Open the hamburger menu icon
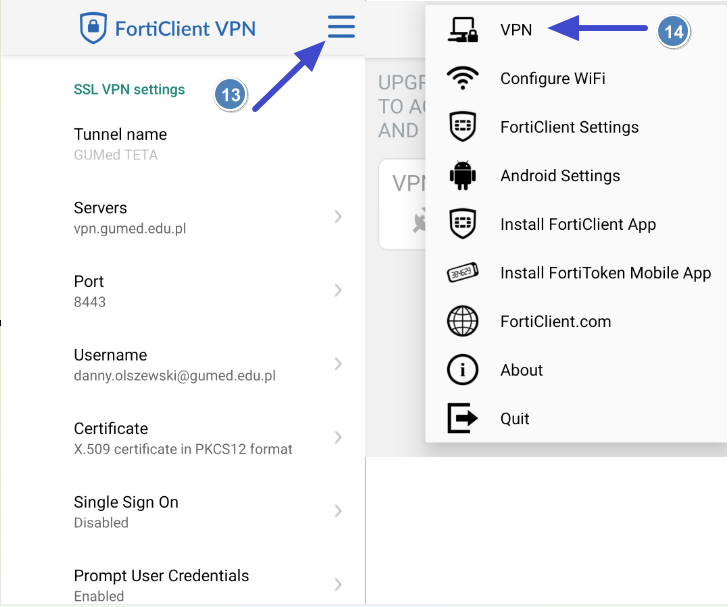 click(x=341, y=26)
